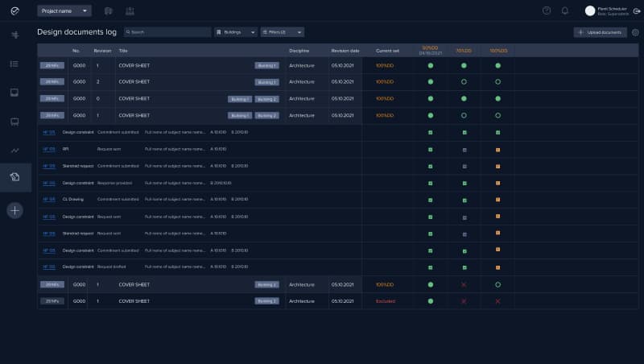Click the building icon next to Project name
Viewport: 644px width, 364px height.
(x=109, y=10)
